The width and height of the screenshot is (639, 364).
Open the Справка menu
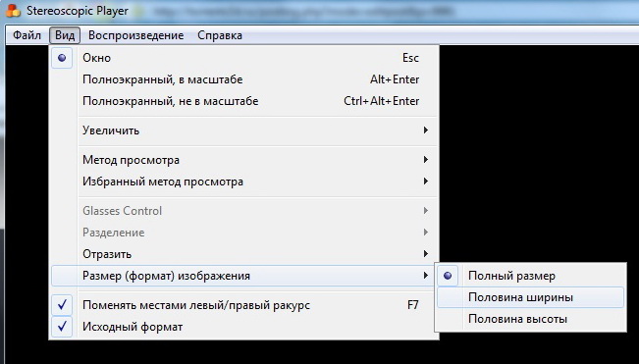coord(220,35)
